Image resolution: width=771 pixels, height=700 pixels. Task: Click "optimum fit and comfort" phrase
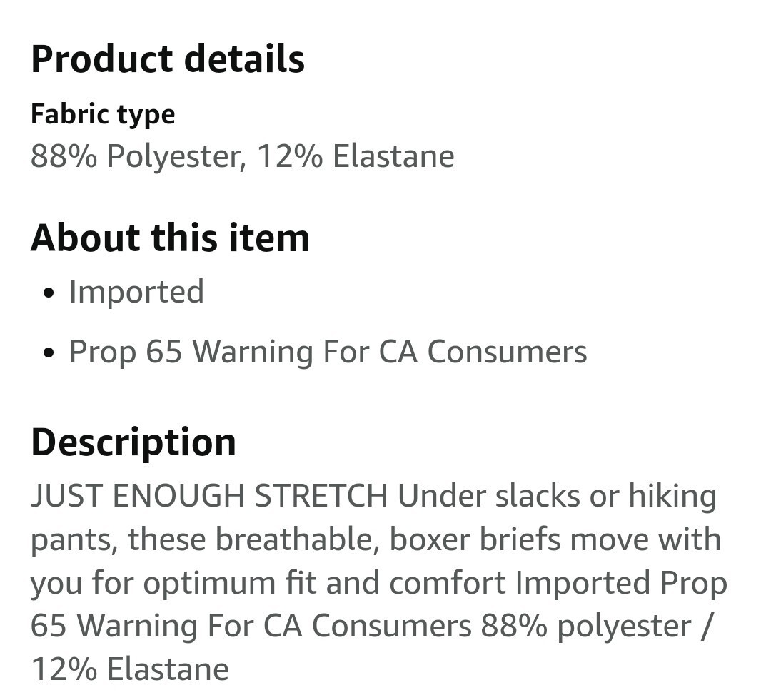tap(324, 583)
